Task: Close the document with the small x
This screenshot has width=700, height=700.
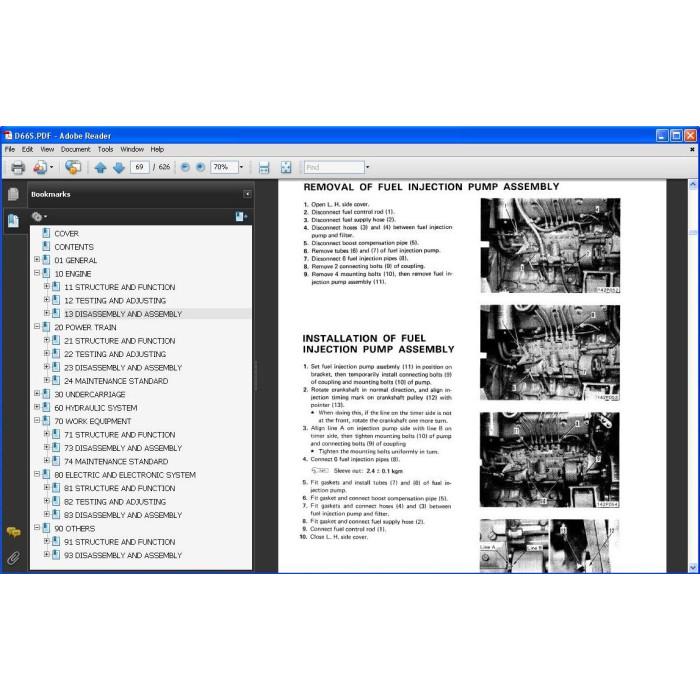Action: 692,150
